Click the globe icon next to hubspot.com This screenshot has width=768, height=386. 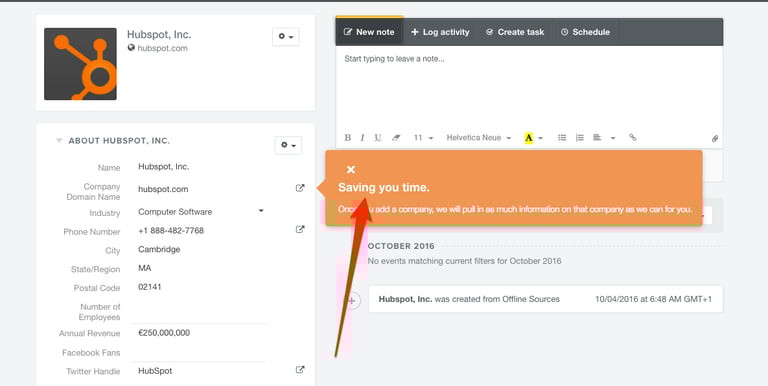(131, 48)
